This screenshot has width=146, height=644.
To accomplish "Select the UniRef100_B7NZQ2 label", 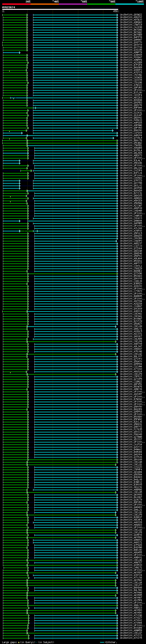I will (131, 399).
